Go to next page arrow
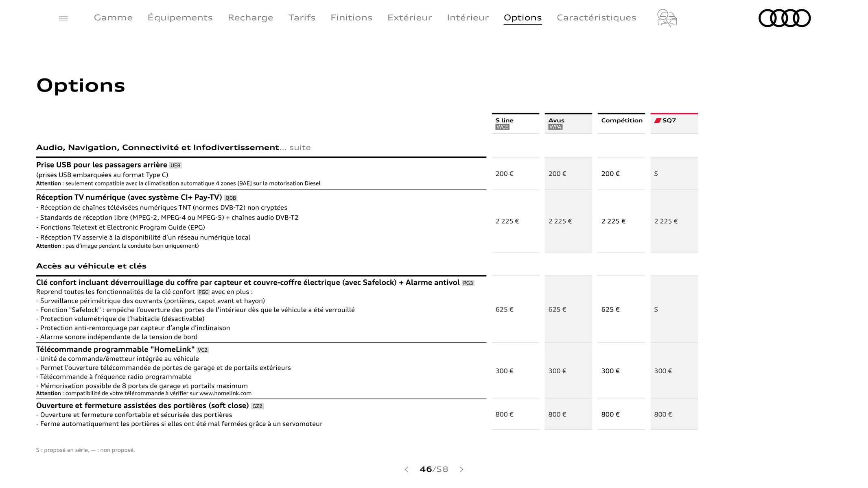Screen dimensions: 868x488 click(x=461, y=469)
